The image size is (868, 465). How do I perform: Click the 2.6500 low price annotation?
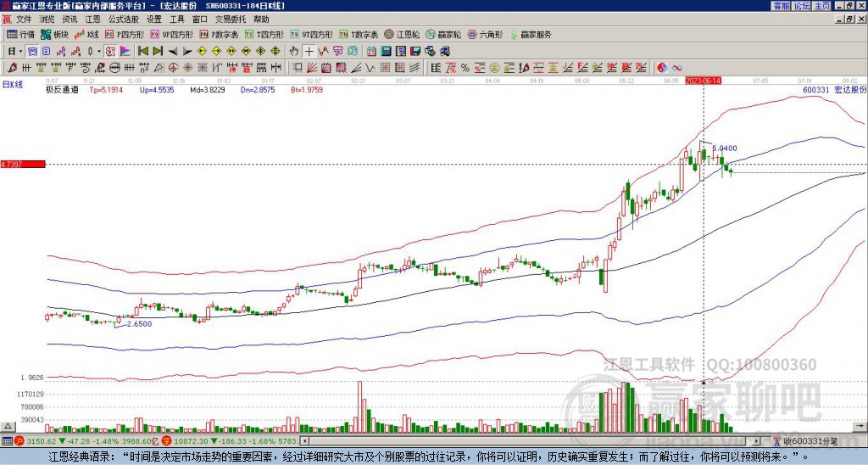(140, 323)
